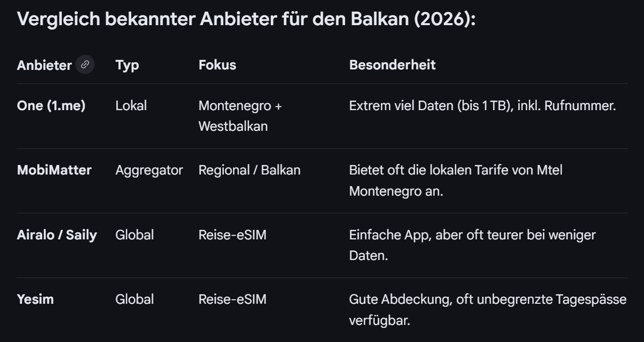Click the Aggregator type cell

(149, 170)
